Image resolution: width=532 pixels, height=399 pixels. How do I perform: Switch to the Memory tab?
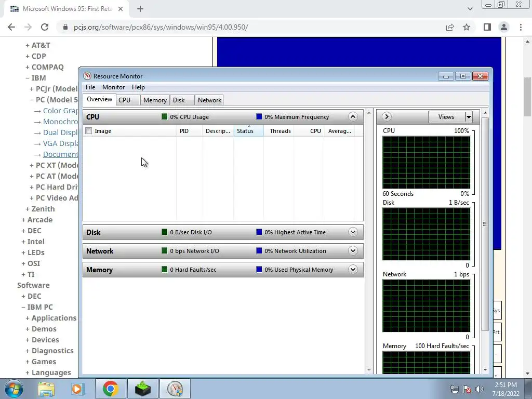[x=155, y=100]
